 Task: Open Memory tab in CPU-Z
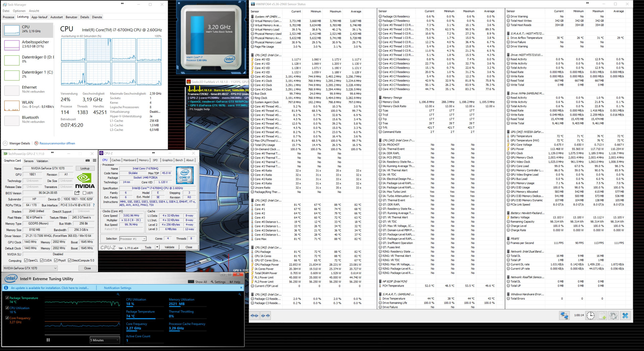click(x=144, y=160)
